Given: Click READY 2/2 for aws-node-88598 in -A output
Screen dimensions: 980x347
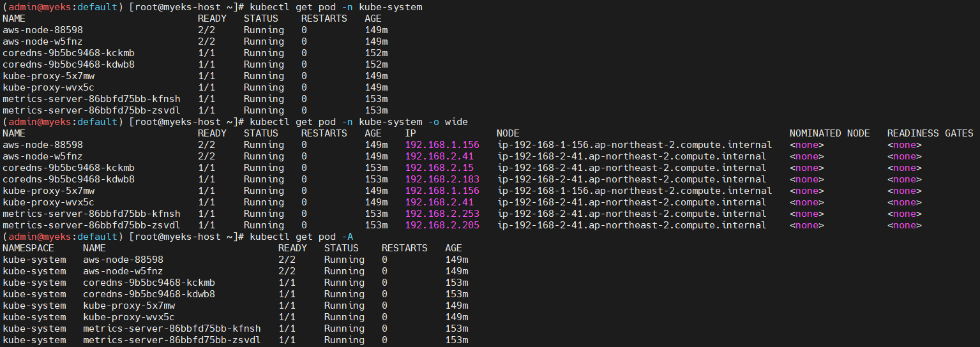Looking at the screenshot, I should click(287, 260).
